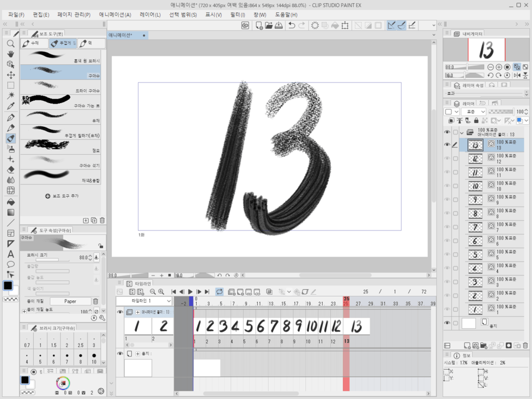Toggle the lock layer icon in the layer panel

476,120
